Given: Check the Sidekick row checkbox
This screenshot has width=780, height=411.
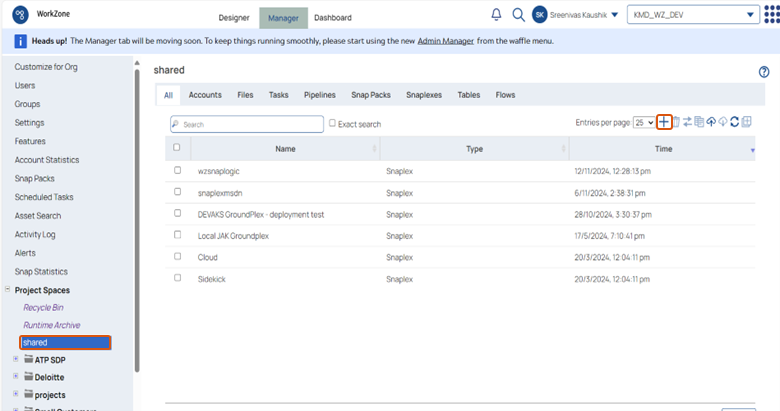Looking at the screenshot, I should [178, 278].
